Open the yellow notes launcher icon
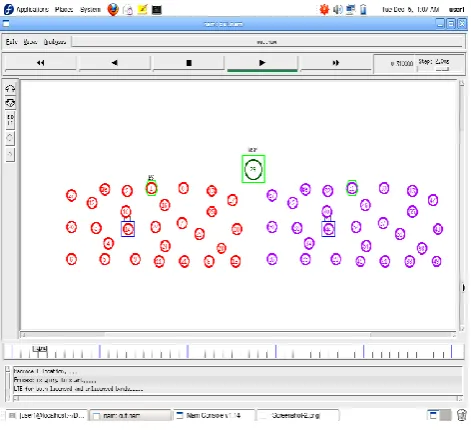Viewport: 471px width, 430px height. (142, 9)
